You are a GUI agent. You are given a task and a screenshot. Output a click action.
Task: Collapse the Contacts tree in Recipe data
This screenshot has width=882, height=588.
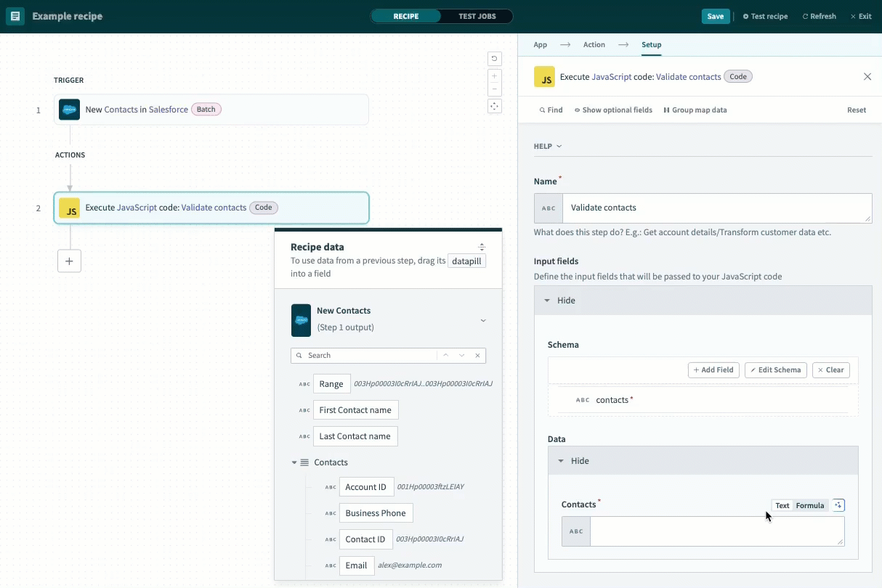295,462
